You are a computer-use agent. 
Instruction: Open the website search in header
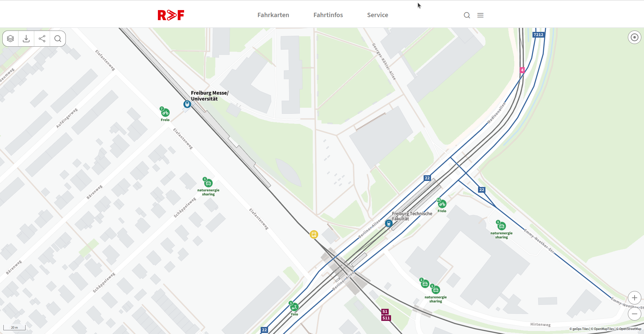point(467,15)
